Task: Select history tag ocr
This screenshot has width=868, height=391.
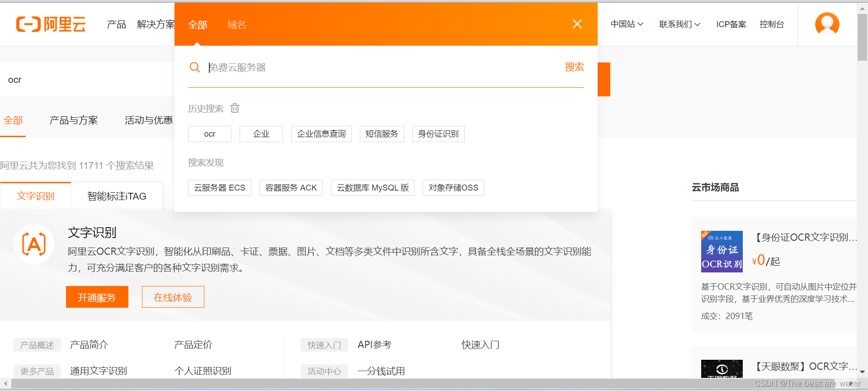Action: (x=210, y=134)
